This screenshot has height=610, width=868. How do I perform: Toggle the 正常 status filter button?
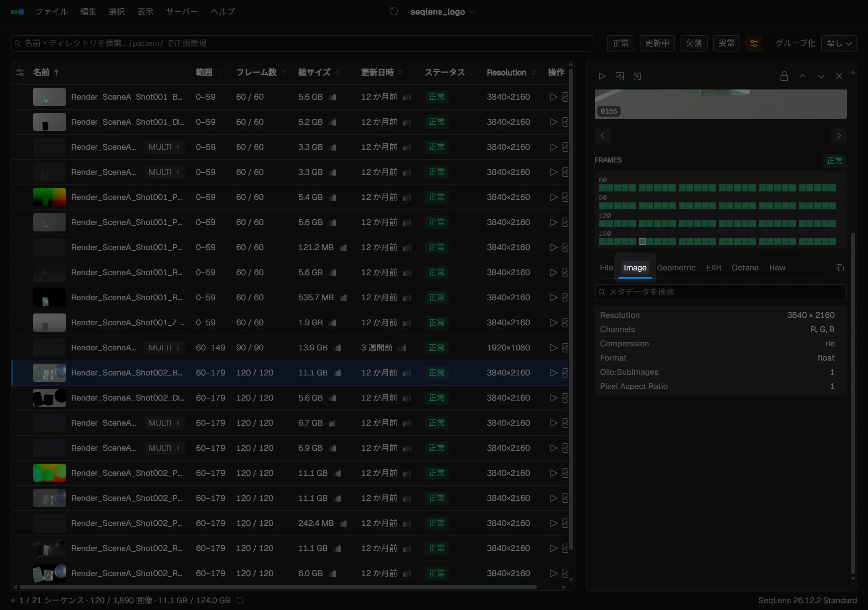(620, 43)
